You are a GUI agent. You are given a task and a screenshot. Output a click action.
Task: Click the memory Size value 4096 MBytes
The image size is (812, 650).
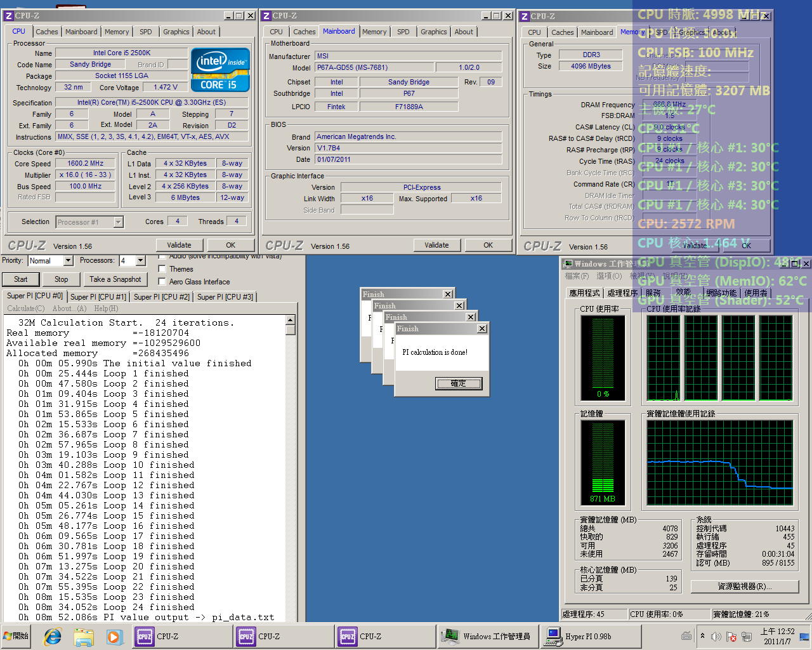pos(591,66)
